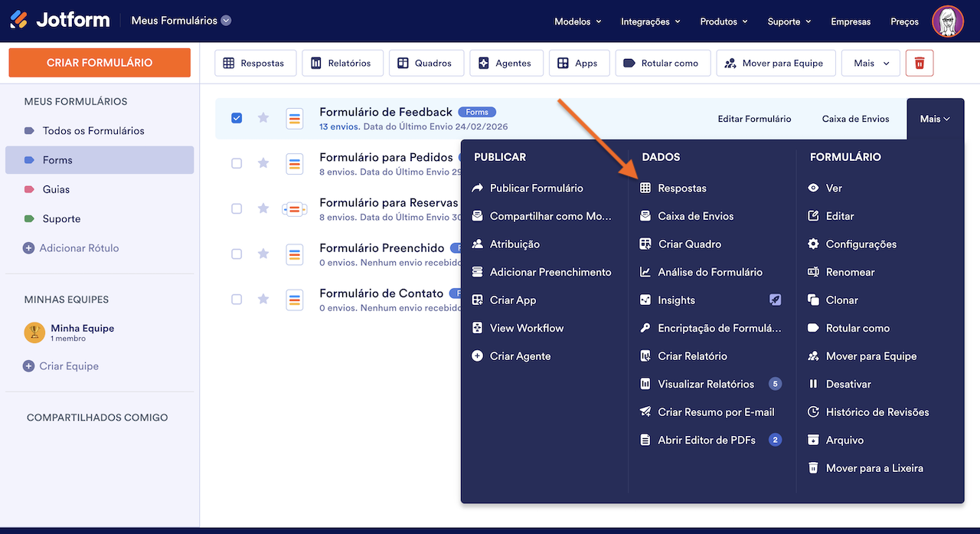Click the Criar Formulário button
This screenshot has width=980, height=534.
[100, 63]
